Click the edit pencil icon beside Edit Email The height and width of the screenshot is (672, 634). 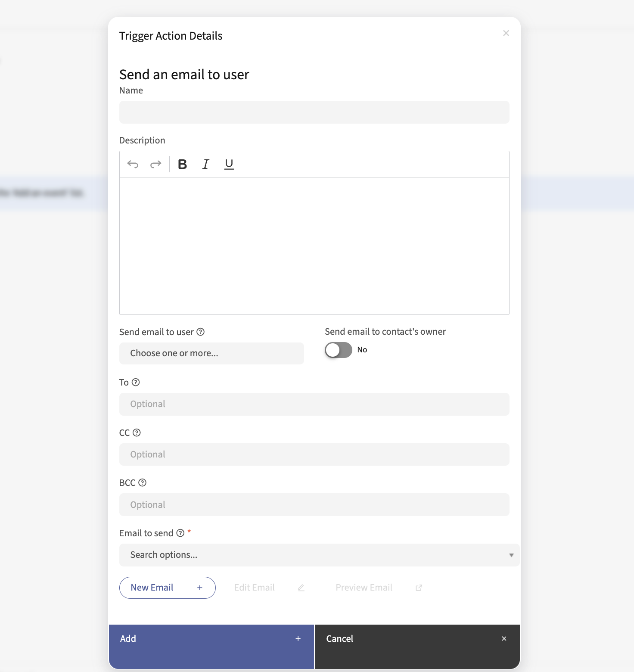[x=301, y=588]
